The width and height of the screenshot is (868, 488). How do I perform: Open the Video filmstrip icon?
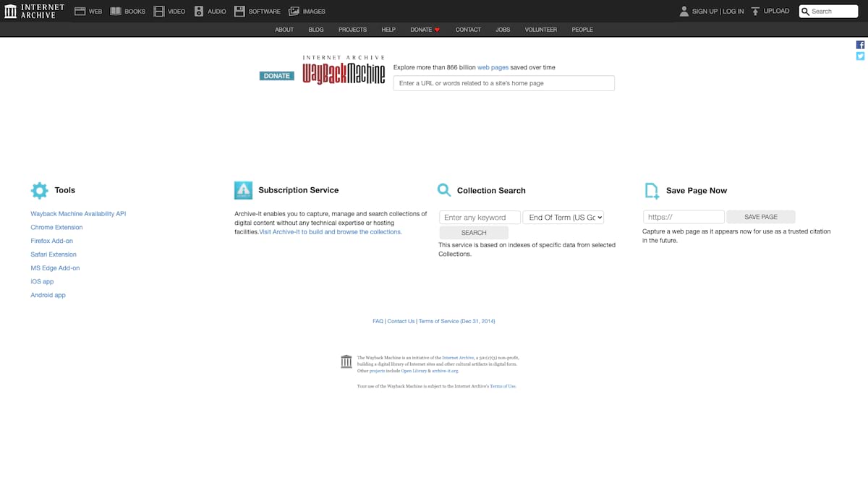tap(159, 12)
